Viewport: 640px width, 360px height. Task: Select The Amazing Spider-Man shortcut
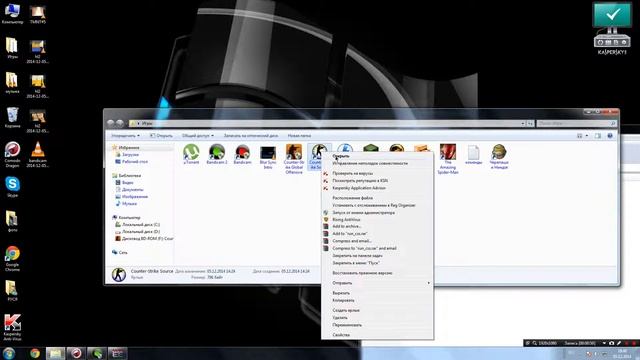click(448, 159)
